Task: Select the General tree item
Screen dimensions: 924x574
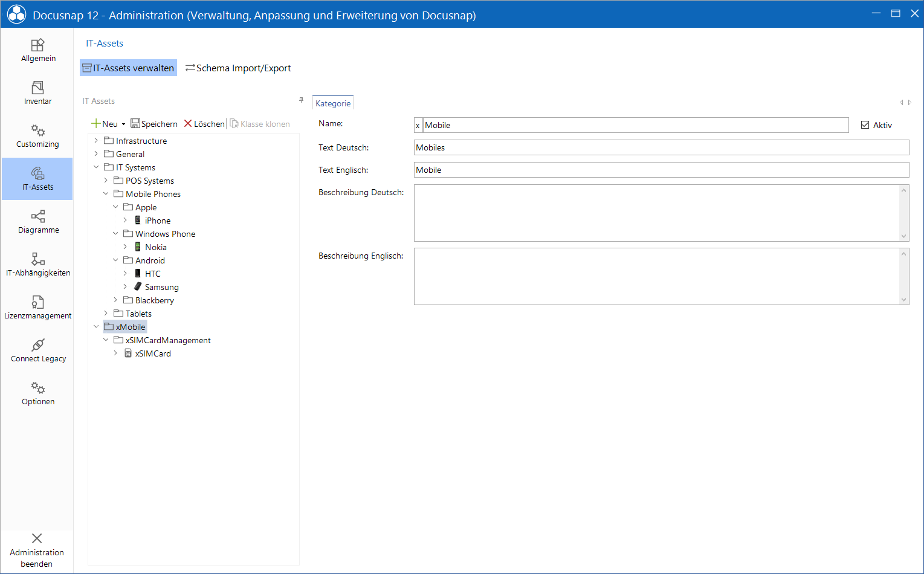Action: [130, 154]
